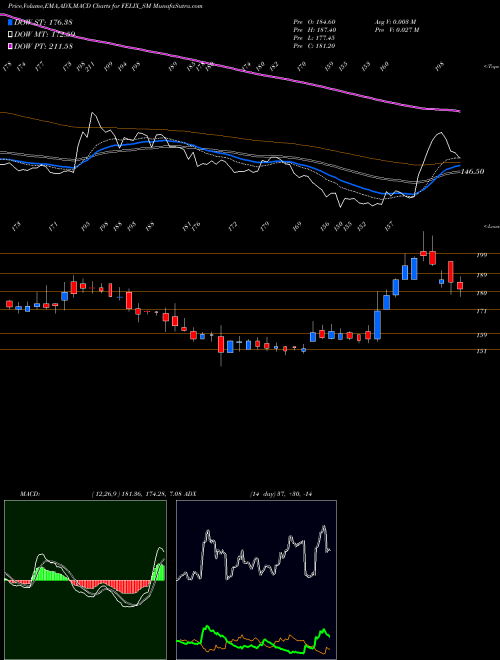Click the 171 price level label

coord(482,311)
